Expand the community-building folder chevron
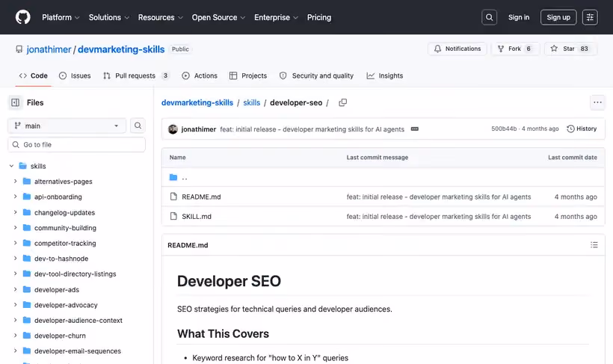Image resolution: width=613 pixels, height=364 pixels. [15, 227]
